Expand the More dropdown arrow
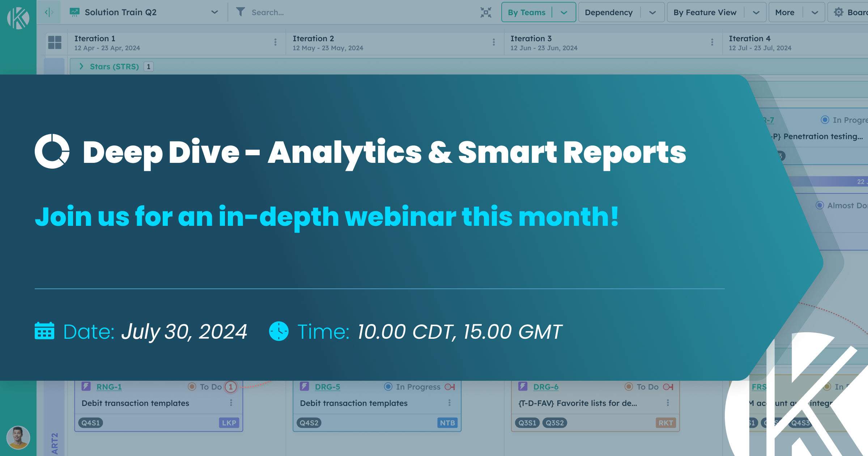868x456 pixels. point(814,13)
